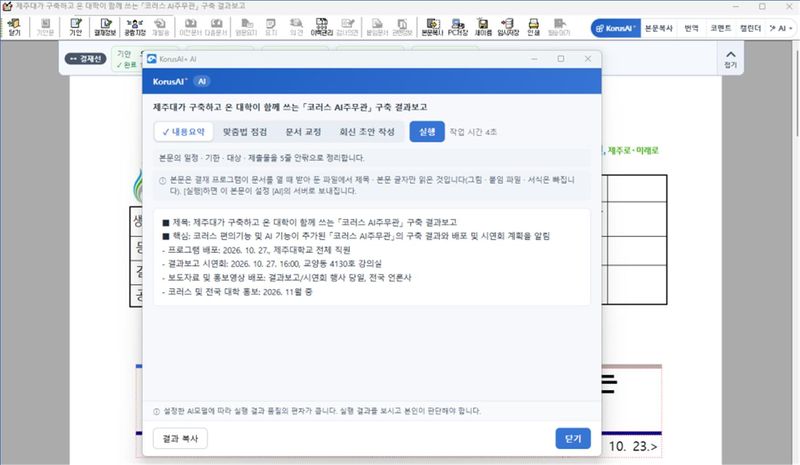
Task: Click the KorusAI+ blue pill button
Action: pyautogui.click(x=616, y=28)
